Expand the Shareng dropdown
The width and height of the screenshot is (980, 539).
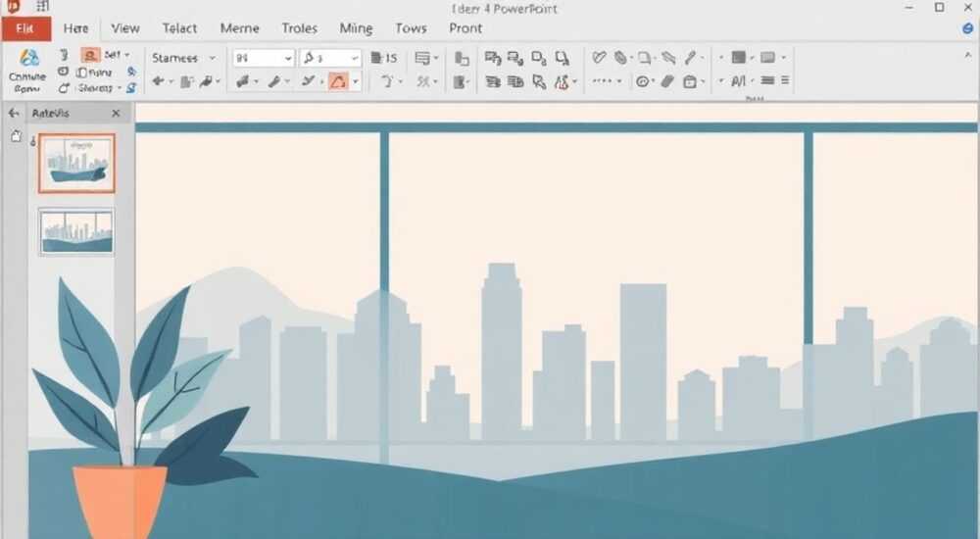(x=119, y=88)
